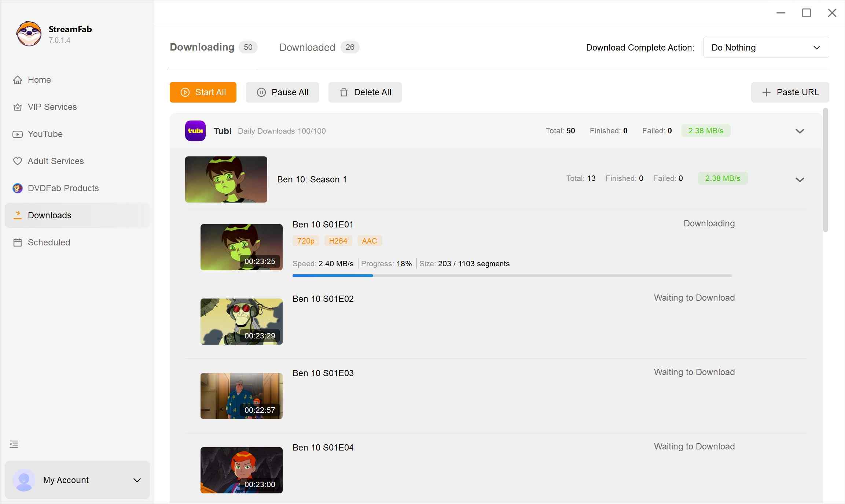
Task: Switch to the Downloaded tab
Action: coord(307,47)
